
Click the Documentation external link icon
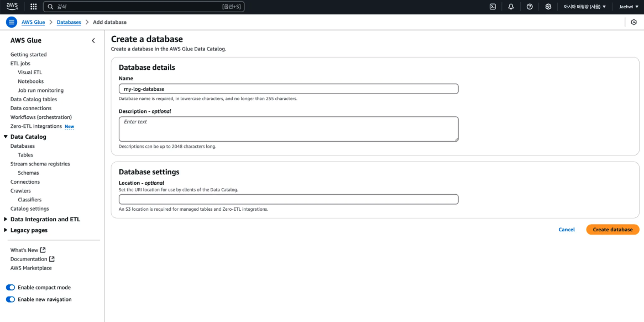coord(52,259)
